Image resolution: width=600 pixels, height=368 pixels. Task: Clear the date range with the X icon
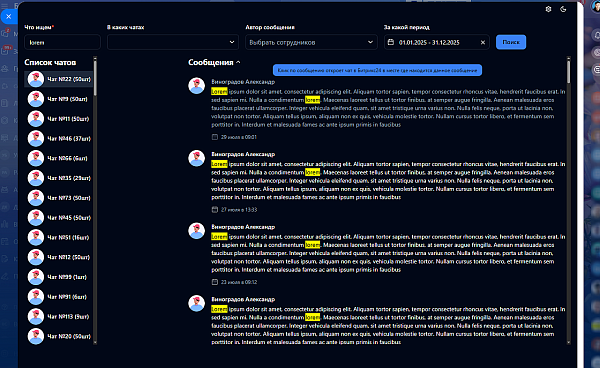pyautogui.click(x=483, y=42)
